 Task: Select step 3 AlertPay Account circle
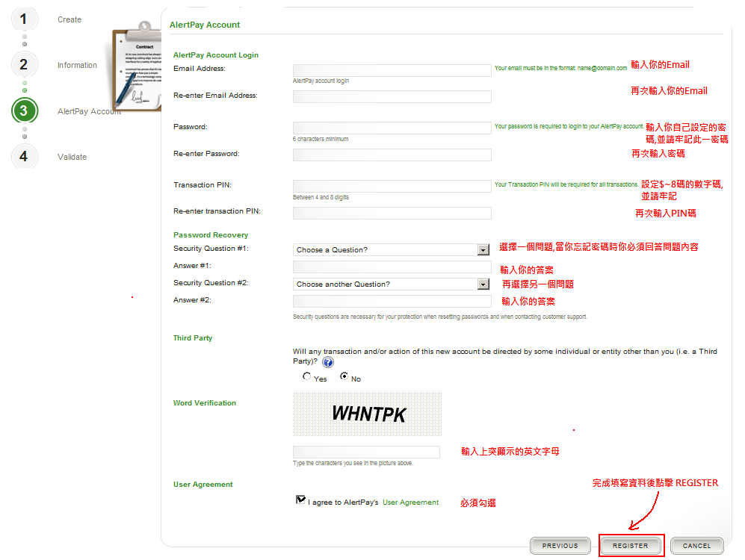24,111
